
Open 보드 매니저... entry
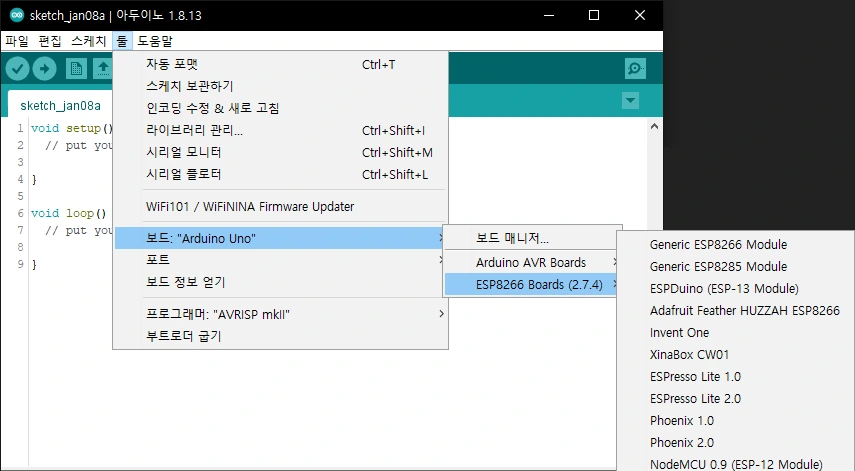point(533,238)
